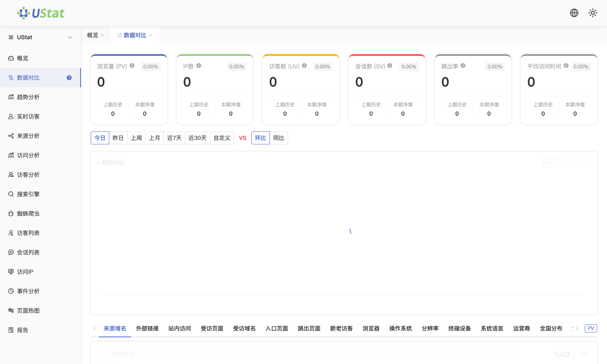The width and height of the screenshot is (607, 364).
Task: Open 报告 in the sidebar
Action: pyautogui.click(x=40, y=330)
